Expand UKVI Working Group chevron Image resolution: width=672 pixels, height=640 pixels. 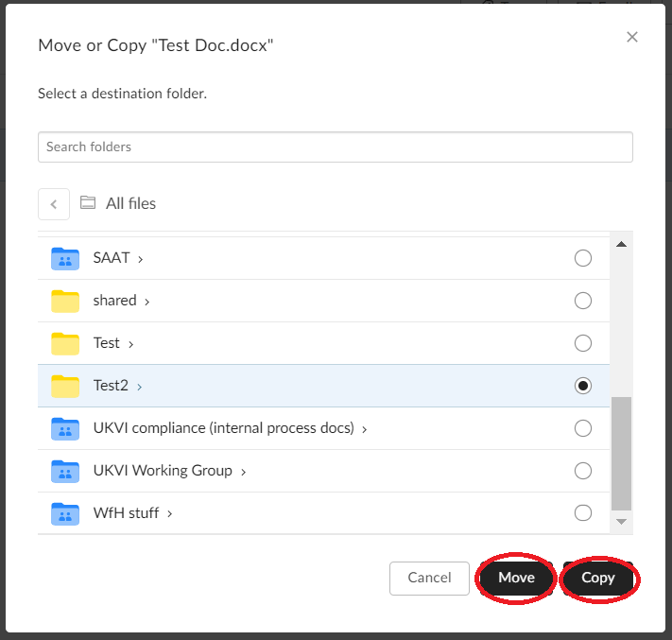pyautogui.click(x=243, y=472)
